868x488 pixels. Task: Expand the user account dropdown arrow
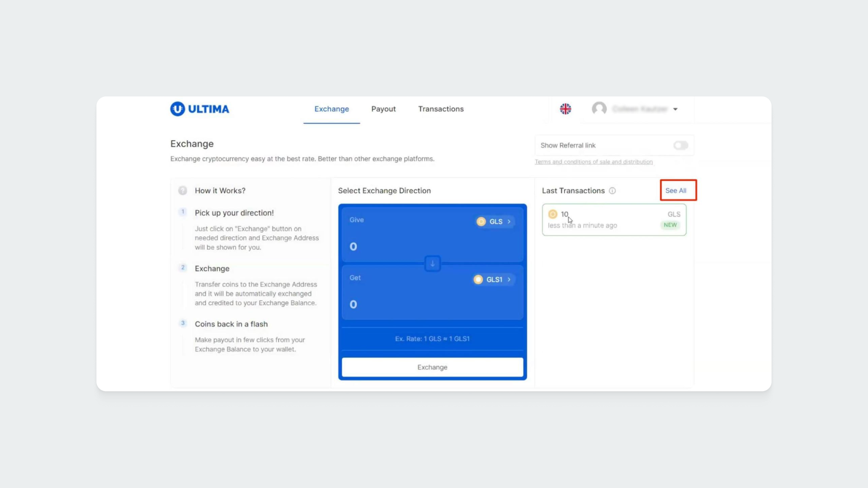point(675,109)
